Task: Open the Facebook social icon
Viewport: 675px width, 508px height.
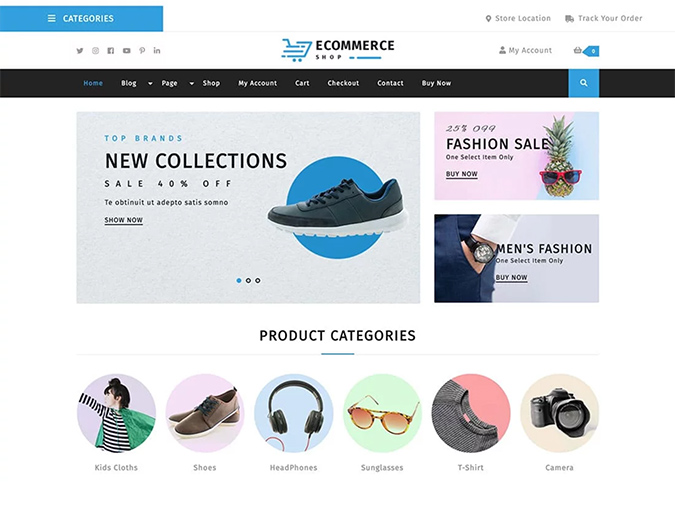Action: 111,51
